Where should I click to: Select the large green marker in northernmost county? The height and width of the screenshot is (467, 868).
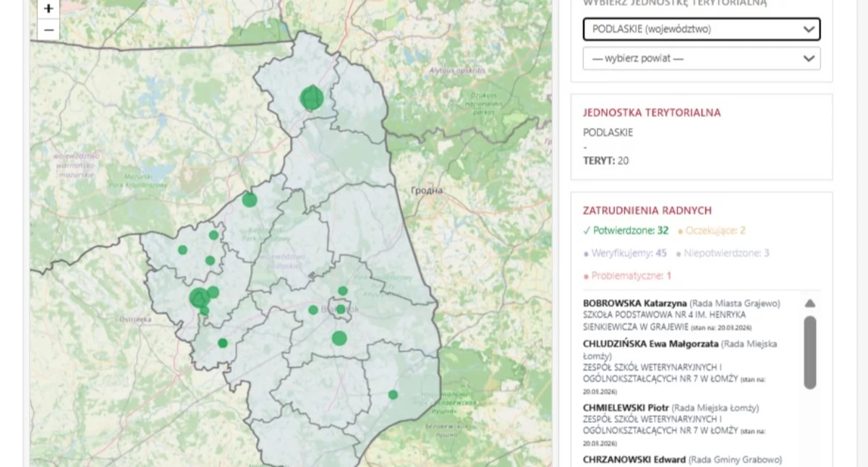point(312,98)
